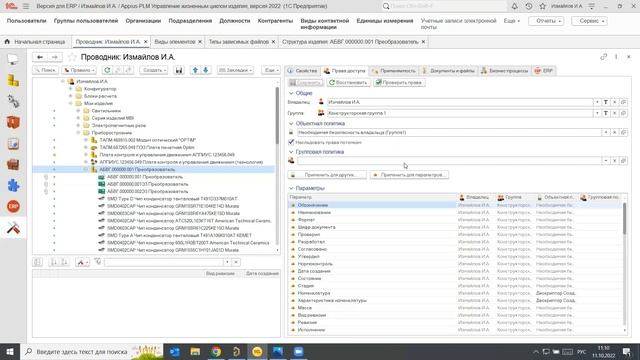Open the Контрагенты menu item
The image size is (640, 360).
(x=275, y=21)
